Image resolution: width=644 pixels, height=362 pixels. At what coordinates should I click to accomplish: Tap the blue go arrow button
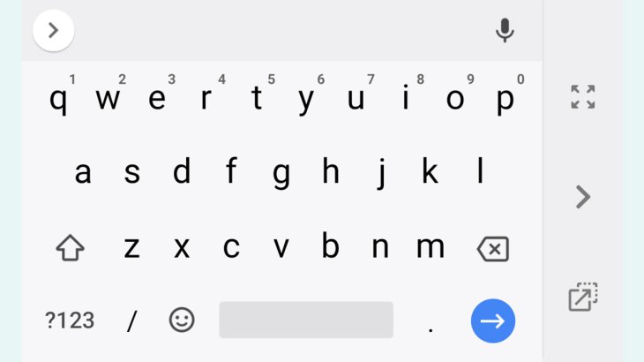[493, 321]
